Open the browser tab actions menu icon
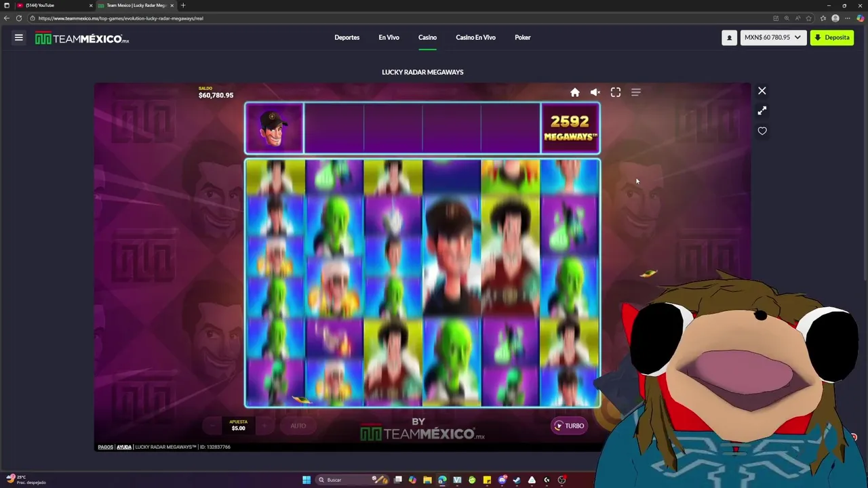This screenshot has height=488, width=868. [x=7, y=5]
